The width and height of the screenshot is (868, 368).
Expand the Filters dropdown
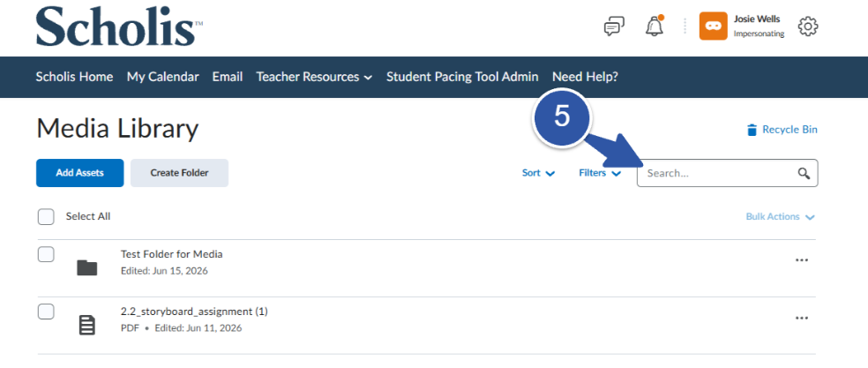click(600, 173)
